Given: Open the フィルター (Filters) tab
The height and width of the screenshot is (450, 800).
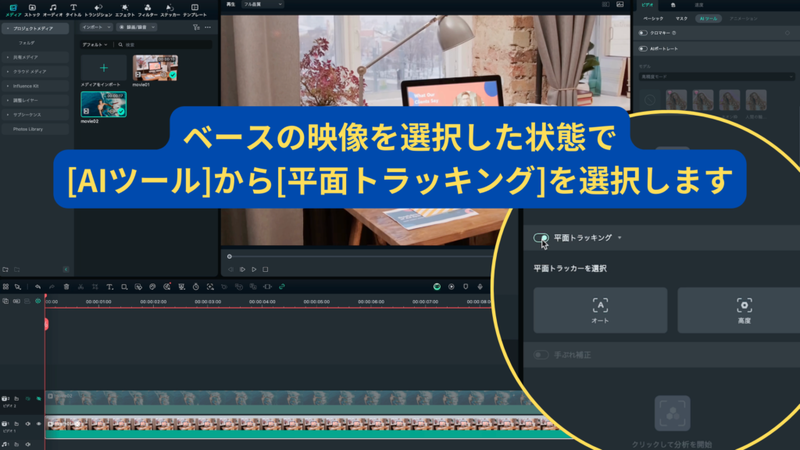Looking at the screenshot, I should 147,10.
